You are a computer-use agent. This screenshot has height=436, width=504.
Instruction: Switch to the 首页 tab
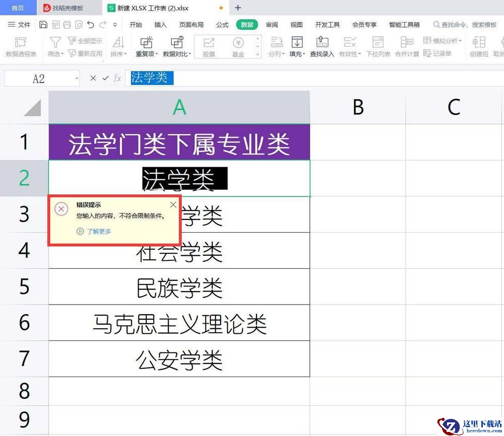coord(18,8)
